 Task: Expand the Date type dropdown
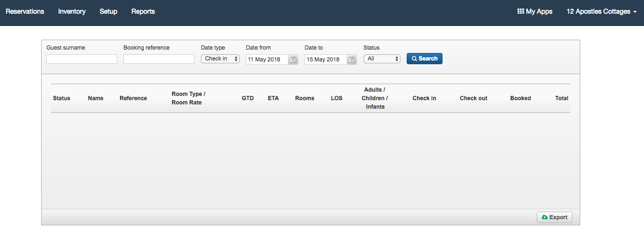(x=220, y=59)
